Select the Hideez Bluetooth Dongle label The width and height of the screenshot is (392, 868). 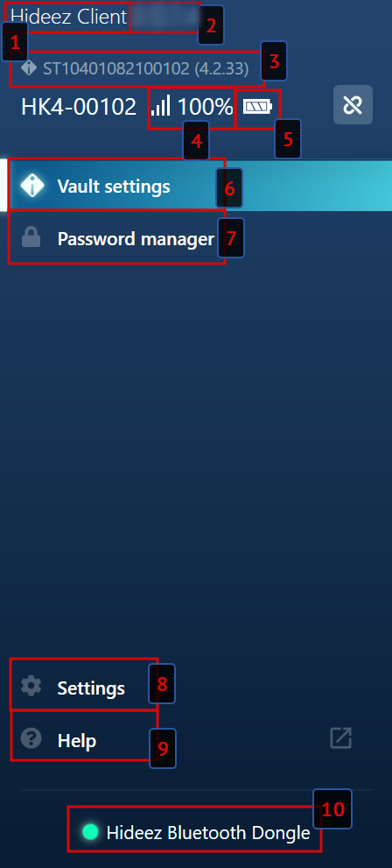[208, 832]
